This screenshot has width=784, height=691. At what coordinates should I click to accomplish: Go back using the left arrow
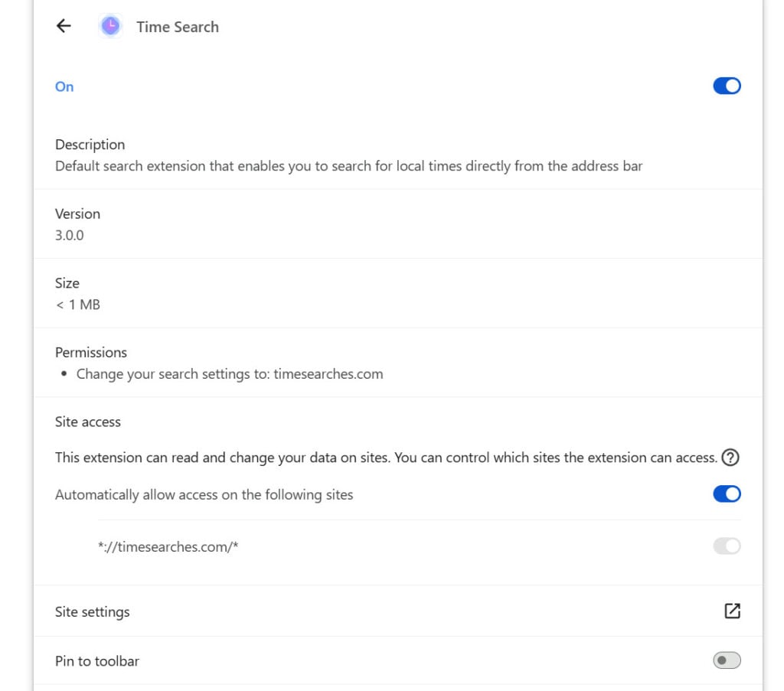click(x=64, y=26)
